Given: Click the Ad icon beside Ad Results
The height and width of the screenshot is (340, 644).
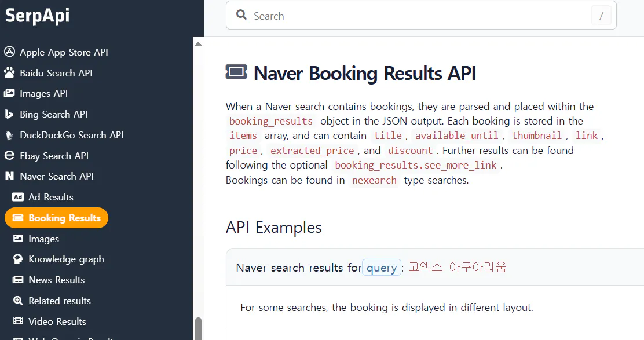Looking at the screenshot, I should (x=17, y=197).
